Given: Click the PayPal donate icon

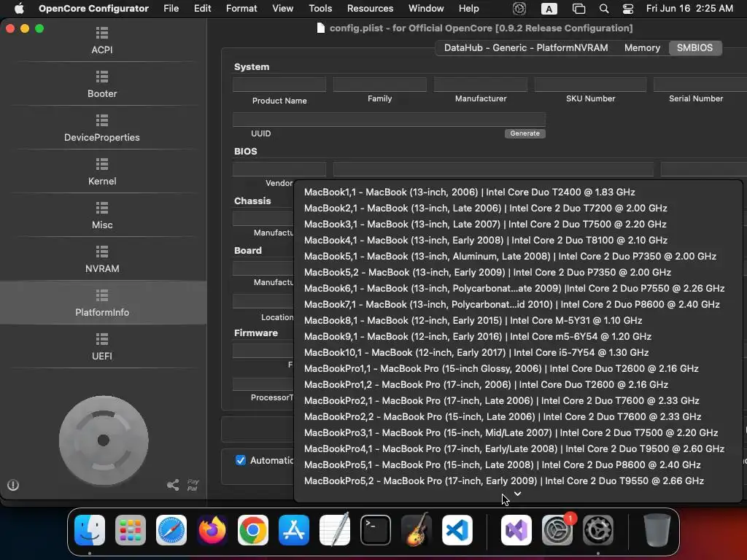Looking at the screenshot, I should (193, 485).
